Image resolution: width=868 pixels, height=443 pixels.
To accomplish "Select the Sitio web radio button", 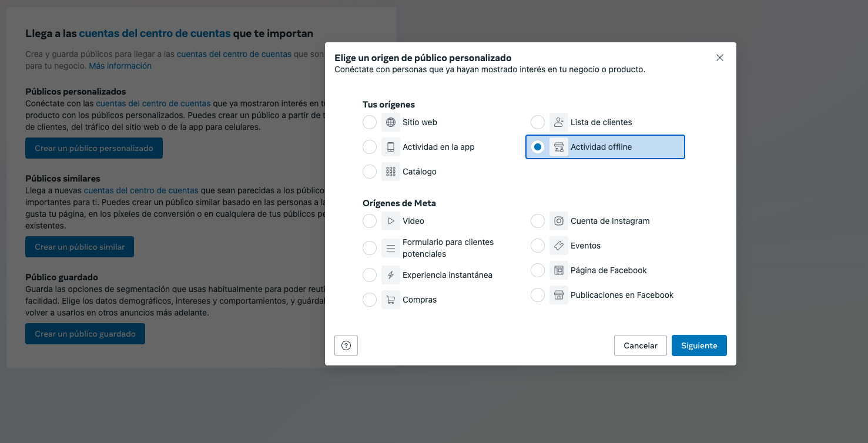I will tap(370, 122).
